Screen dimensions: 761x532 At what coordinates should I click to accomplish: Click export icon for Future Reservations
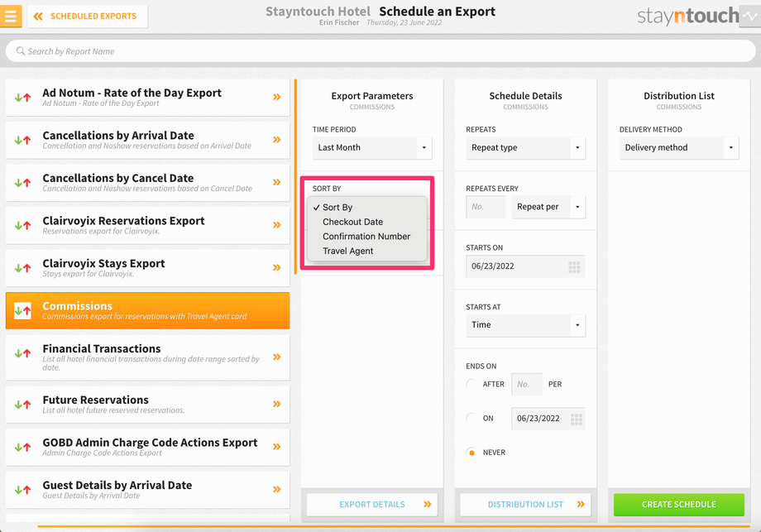click(22, 405)
